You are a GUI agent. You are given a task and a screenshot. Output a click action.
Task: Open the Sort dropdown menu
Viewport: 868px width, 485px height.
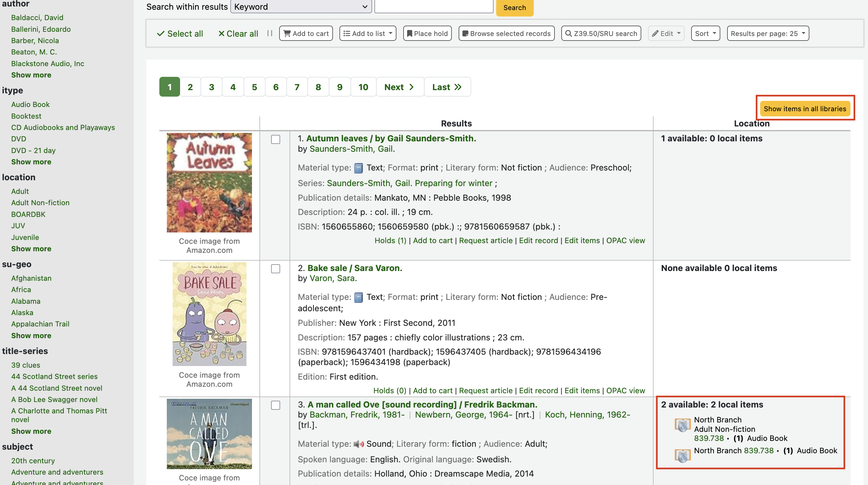coord(705,33)
